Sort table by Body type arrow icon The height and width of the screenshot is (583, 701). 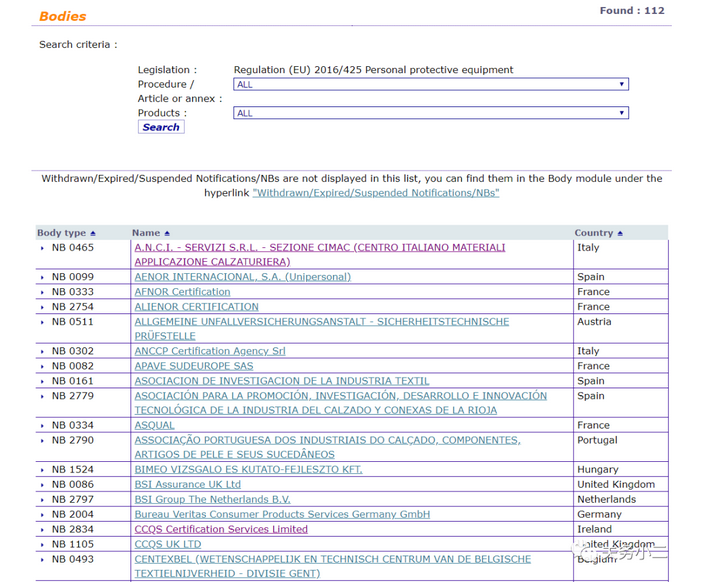tap(95, 234)
